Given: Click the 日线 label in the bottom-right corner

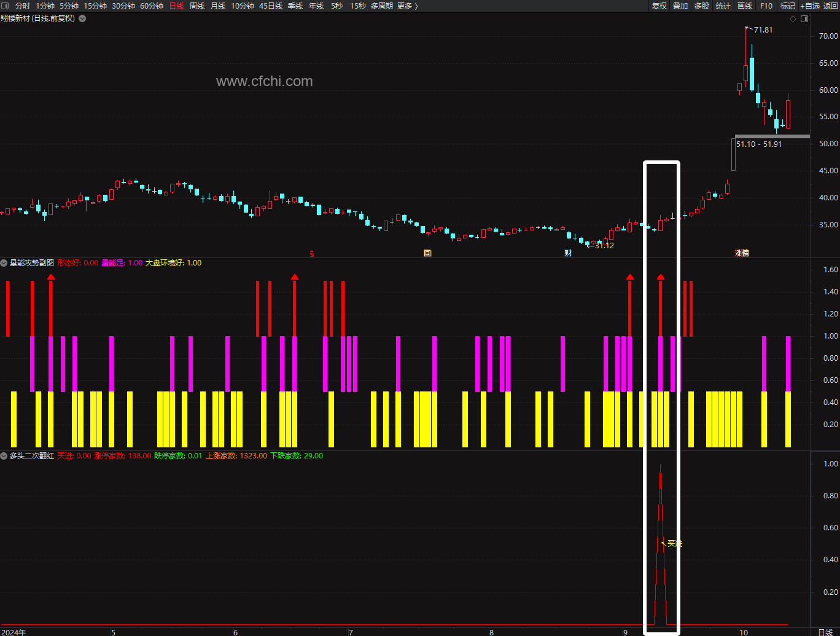Looking at the screenshot, I should tap(826, 632).
